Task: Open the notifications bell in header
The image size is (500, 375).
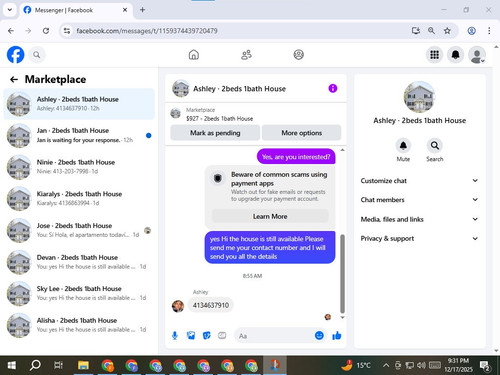Action: pyautogui.click(x=455, y=55)
